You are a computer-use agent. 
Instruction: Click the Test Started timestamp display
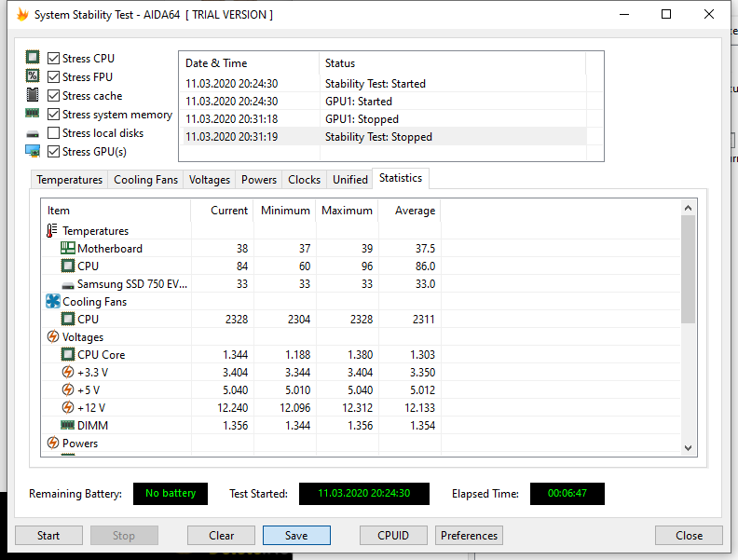click(x=364, y=493)
